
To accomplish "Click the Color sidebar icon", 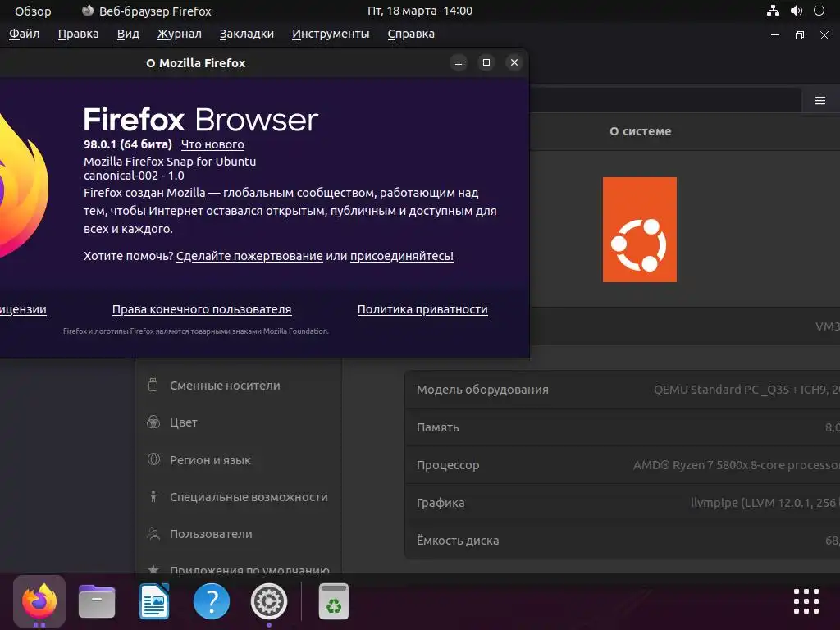I will [x=153, y=422].
